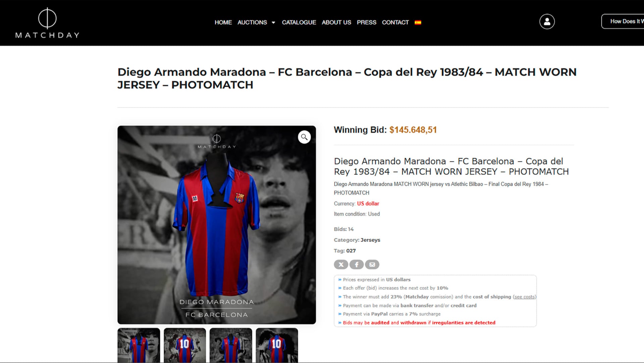Click the Matchday logo in header
The width and height of the screenshot is (644, 363).
[x=47, y=23]
